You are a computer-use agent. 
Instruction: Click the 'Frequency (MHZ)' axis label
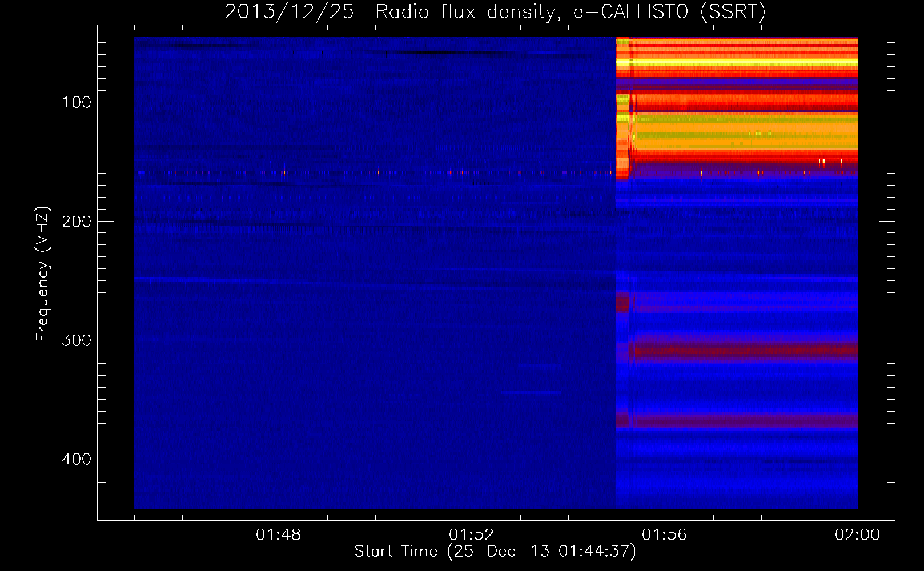click(x=43, y=274)
